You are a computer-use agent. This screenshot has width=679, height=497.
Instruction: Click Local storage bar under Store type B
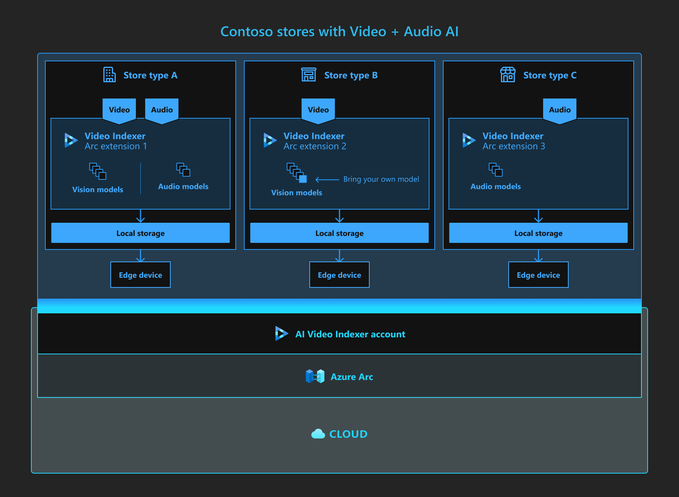pyautogui.click(x=340, y=233)
